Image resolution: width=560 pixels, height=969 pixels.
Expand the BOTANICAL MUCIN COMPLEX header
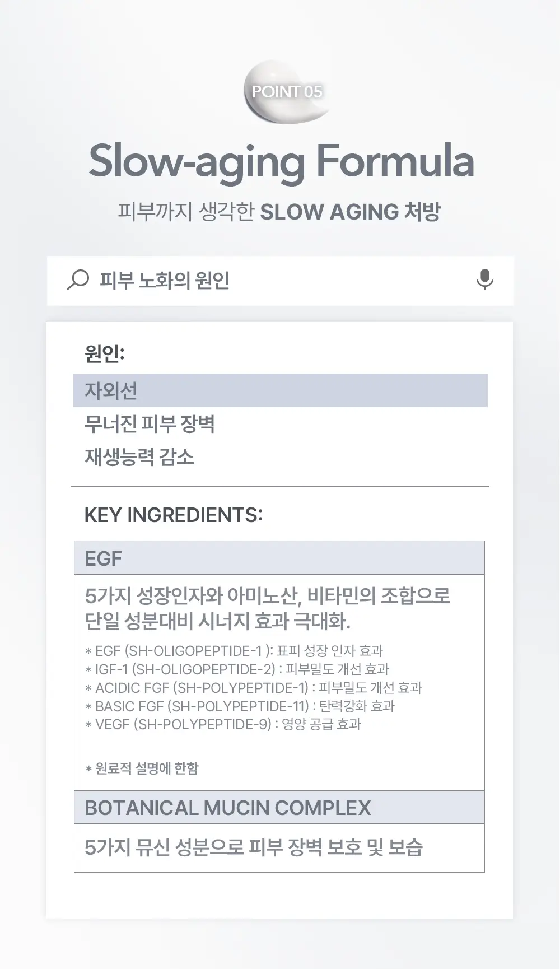coord(279,807)
